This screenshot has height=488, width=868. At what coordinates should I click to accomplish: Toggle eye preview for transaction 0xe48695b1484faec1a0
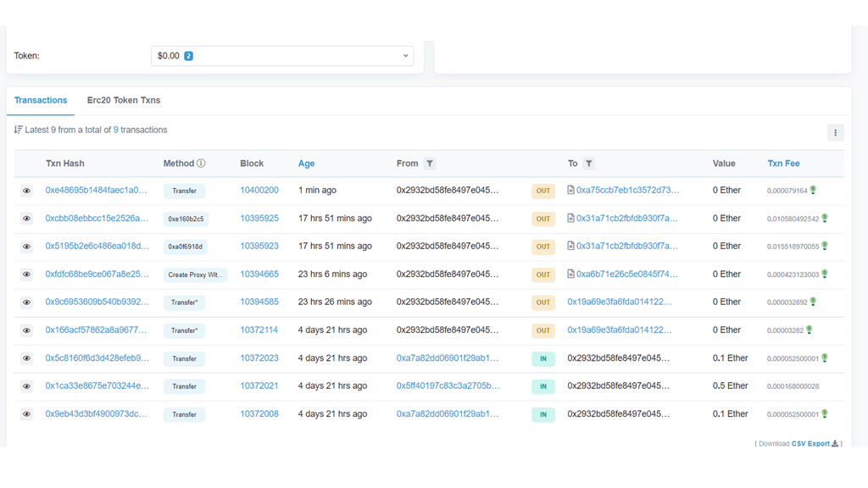pos(26,191)
